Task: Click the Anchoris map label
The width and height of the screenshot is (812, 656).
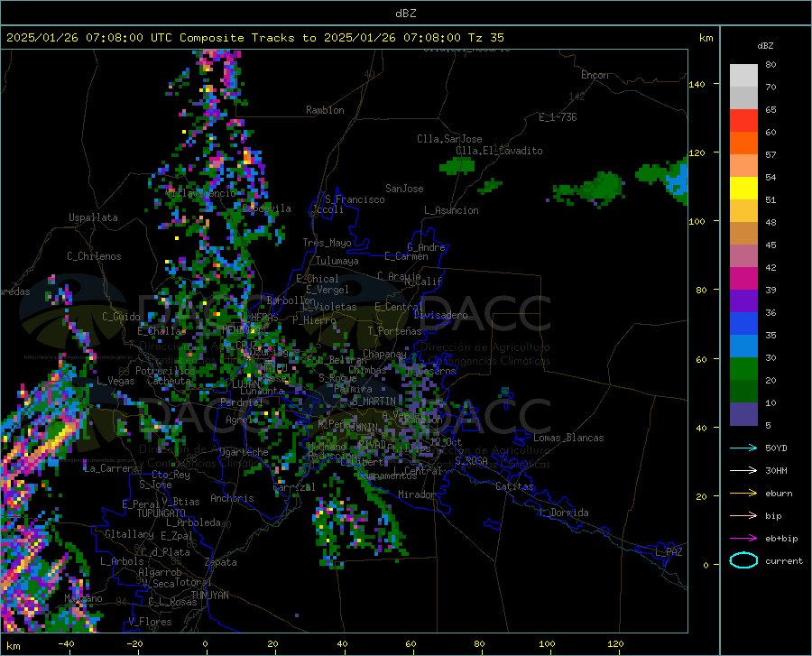Action: point(232,498)
